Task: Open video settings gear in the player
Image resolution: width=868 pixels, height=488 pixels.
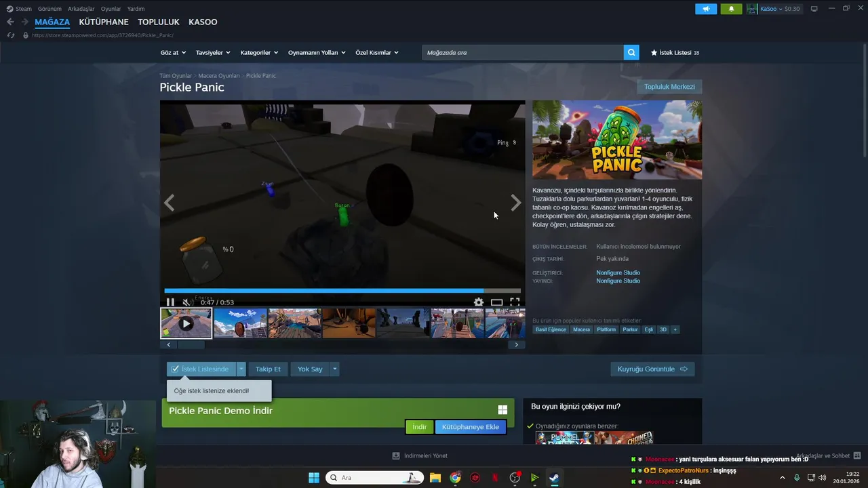Action: (479, 302)
